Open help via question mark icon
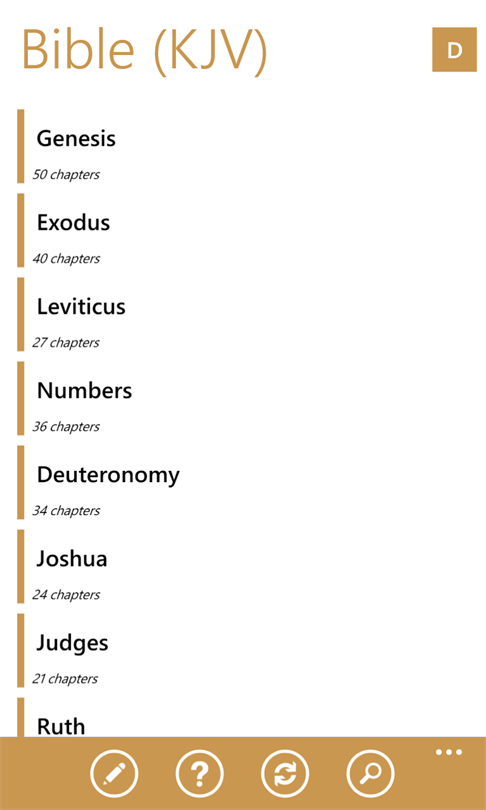 [x=199, y=774]
